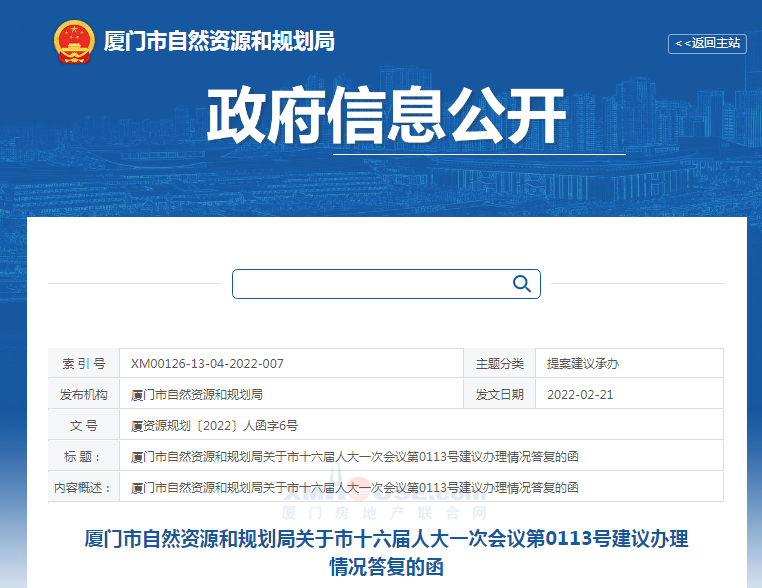Click the document number 厦资源规划〔2022〕人函字6号

click(x=214, y=426)
